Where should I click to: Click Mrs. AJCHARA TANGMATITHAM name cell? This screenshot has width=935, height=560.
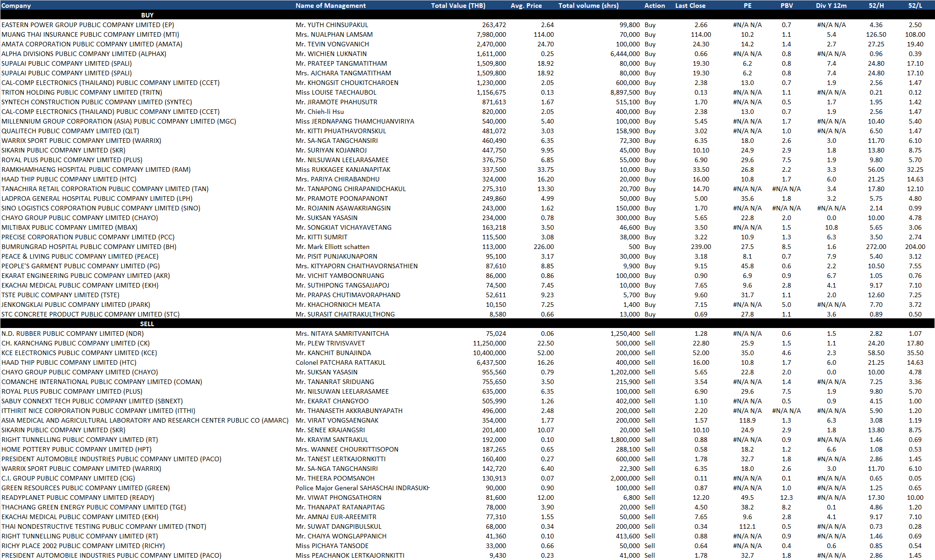point(343,73)
